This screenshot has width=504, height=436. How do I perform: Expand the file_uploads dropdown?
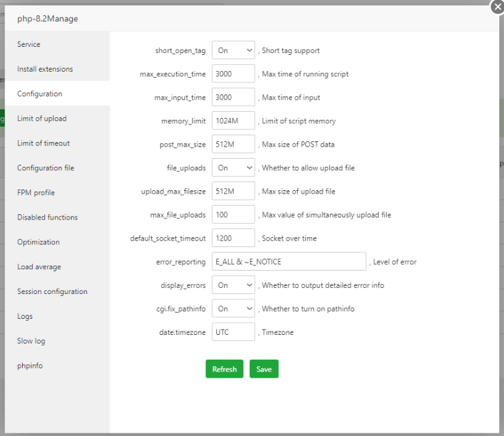[233, 167]
